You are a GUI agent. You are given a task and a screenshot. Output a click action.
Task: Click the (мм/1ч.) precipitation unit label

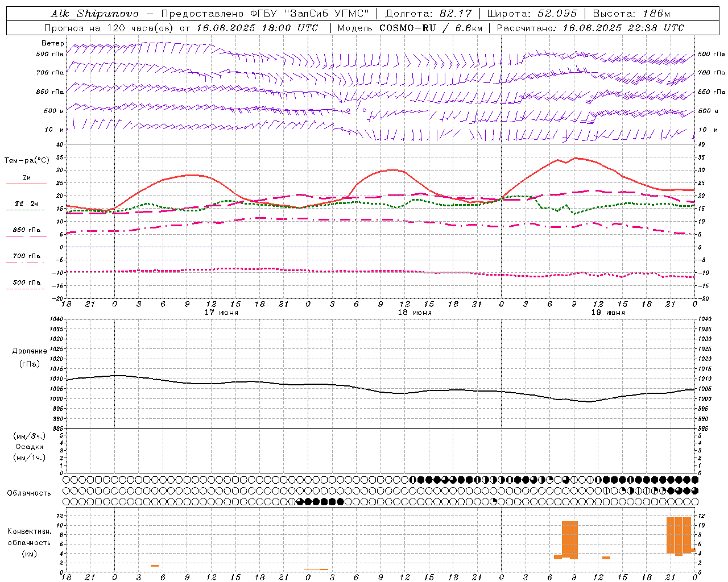coord(30,458)
